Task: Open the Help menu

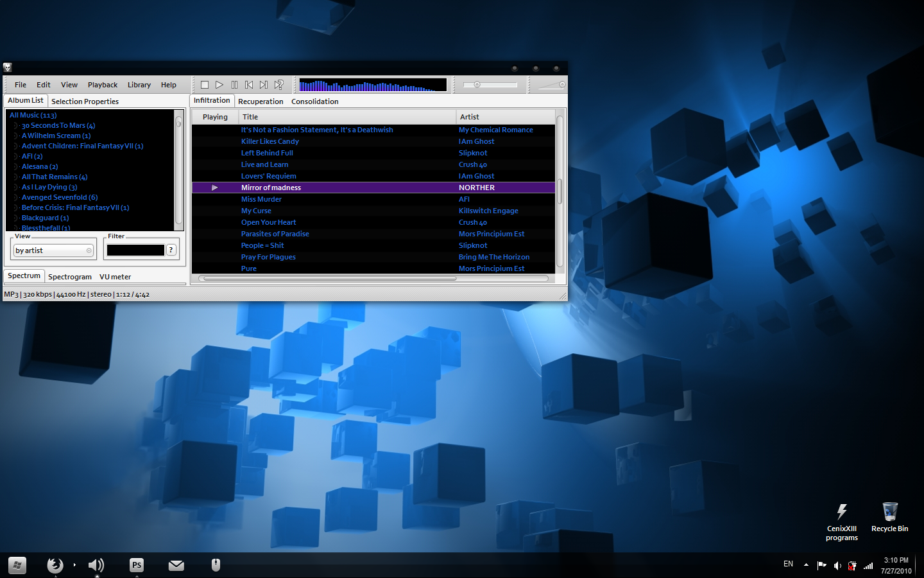Action: pyautogui.click(x=169, y=85)
